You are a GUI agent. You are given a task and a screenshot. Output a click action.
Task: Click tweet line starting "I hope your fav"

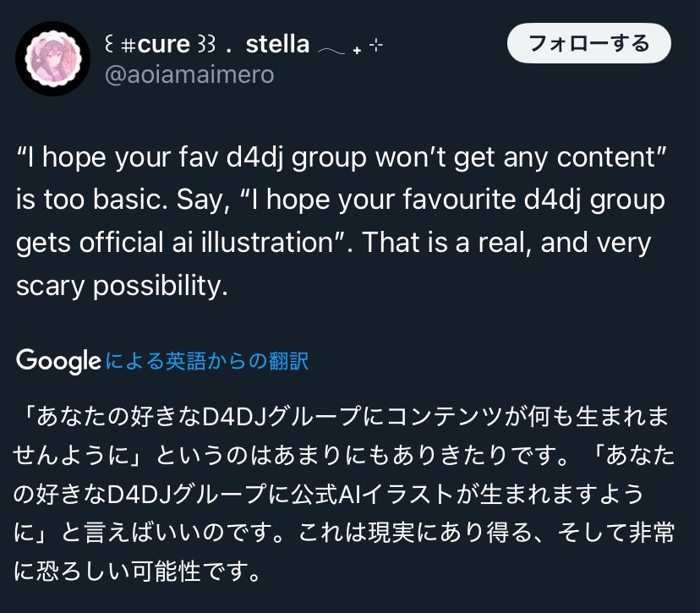point(342,157)
